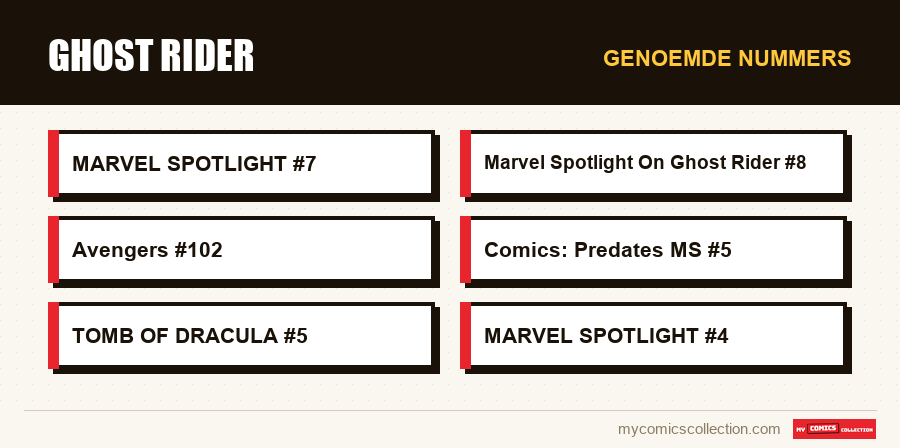The height and width of the screenshot is (448, 900).
Task: Click red accent bar beside Avengers #102
Action: click(53, 250)
